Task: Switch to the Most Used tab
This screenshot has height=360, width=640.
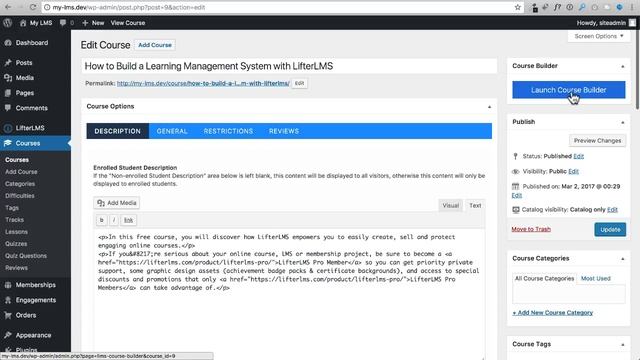Action: pos(596,278)
